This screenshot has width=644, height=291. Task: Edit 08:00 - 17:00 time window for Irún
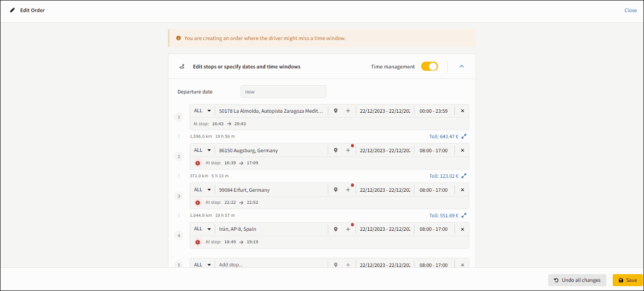point(433,229)
